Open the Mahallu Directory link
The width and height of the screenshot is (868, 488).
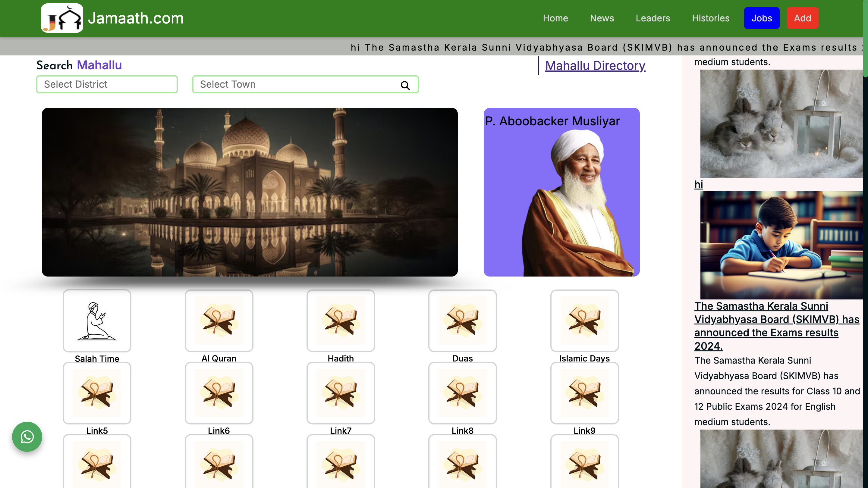pyautogui.click(x=595, y=66)
